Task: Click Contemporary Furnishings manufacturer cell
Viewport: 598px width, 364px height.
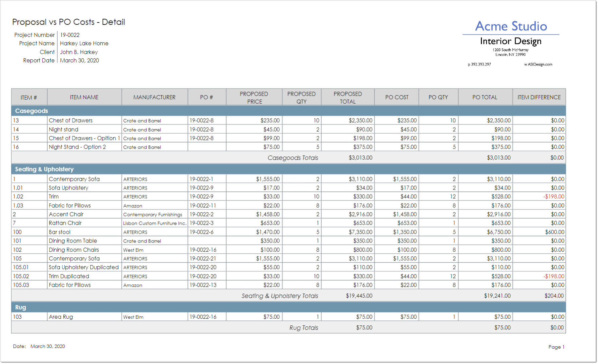Action: [x=154, y=214]
